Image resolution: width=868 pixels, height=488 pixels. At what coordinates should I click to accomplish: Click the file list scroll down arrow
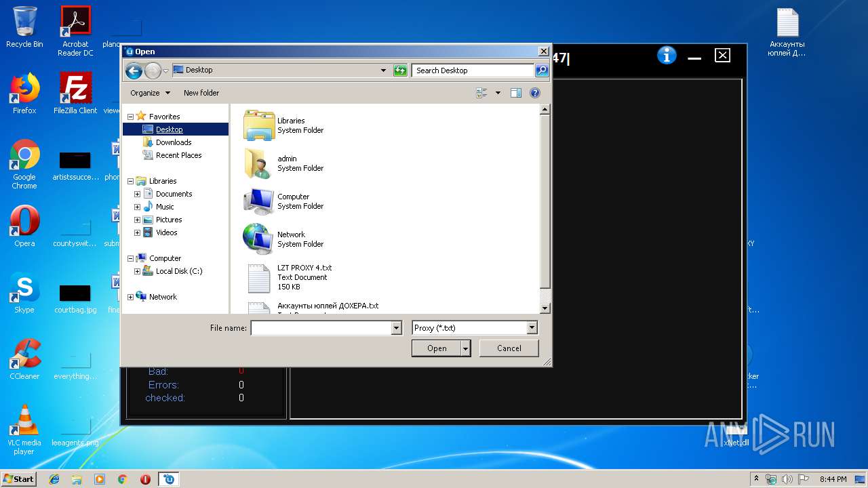tap(545, 308)
